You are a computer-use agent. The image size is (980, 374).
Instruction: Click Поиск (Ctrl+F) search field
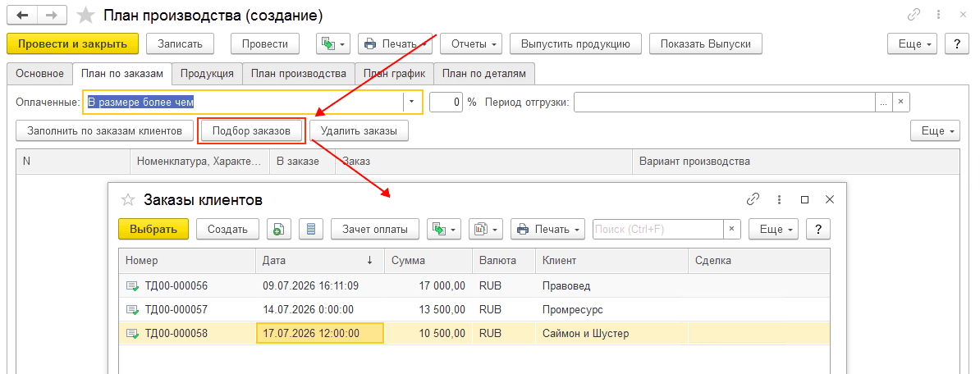(658, 229)
